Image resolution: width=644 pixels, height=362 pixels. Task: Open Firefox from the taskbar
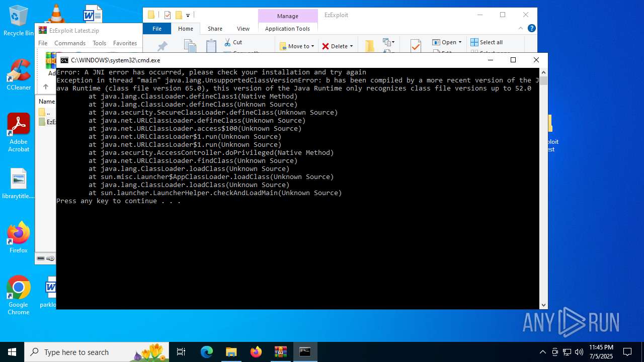click(x=256, y=352)
